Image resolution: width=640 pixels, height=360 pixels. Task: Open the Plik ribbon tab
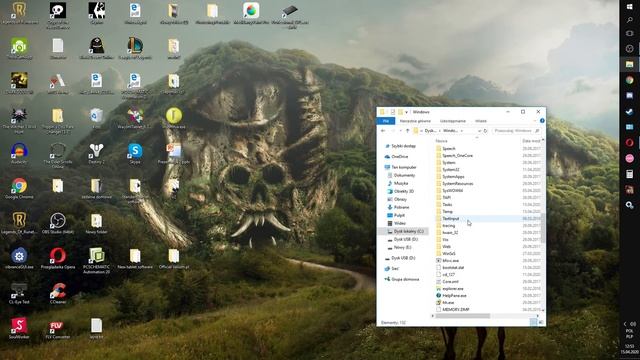click(386, 121)
